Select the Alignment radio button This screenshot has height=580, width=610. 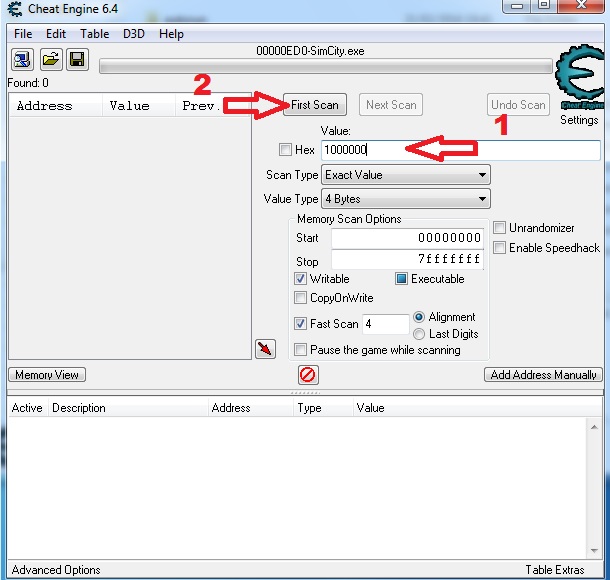(x=419, y=317)
